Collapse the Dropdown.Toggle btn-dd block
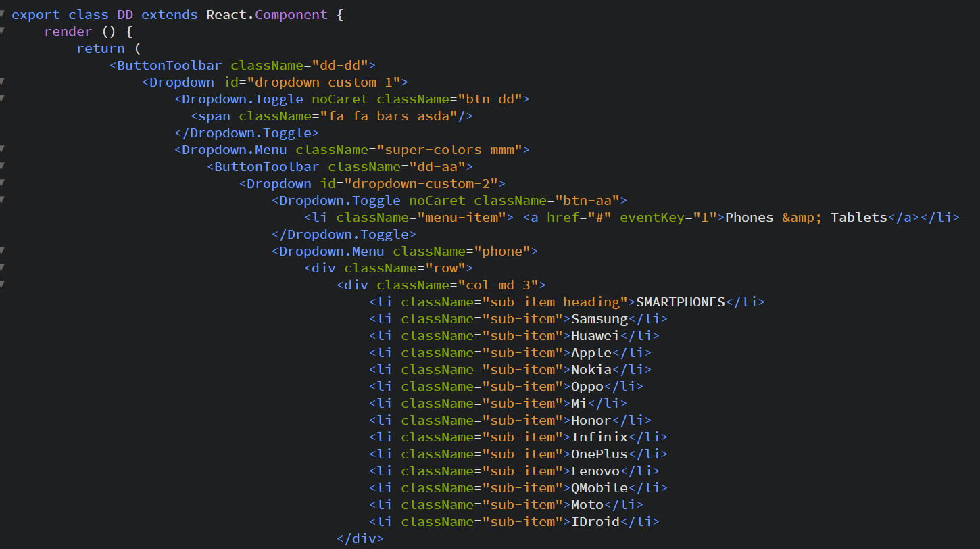 tap(4, 98)
